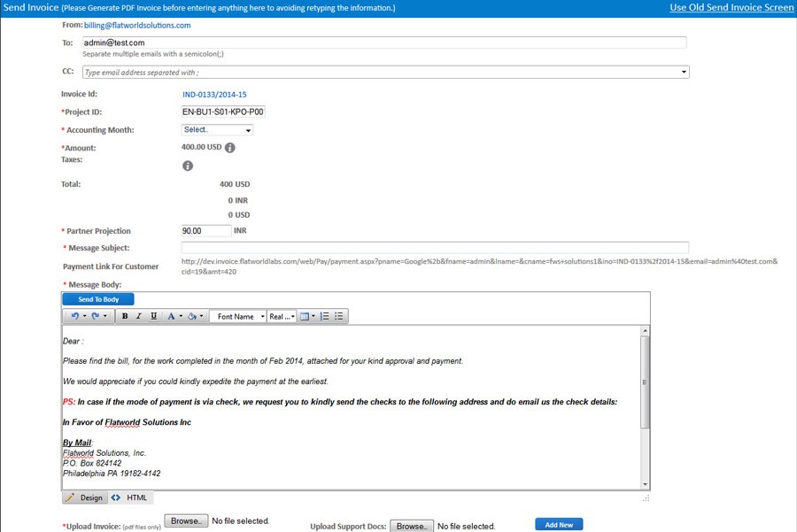Expand the CC email address dropdown
This screenshot has width=797, height=532.
pos(682,70)
